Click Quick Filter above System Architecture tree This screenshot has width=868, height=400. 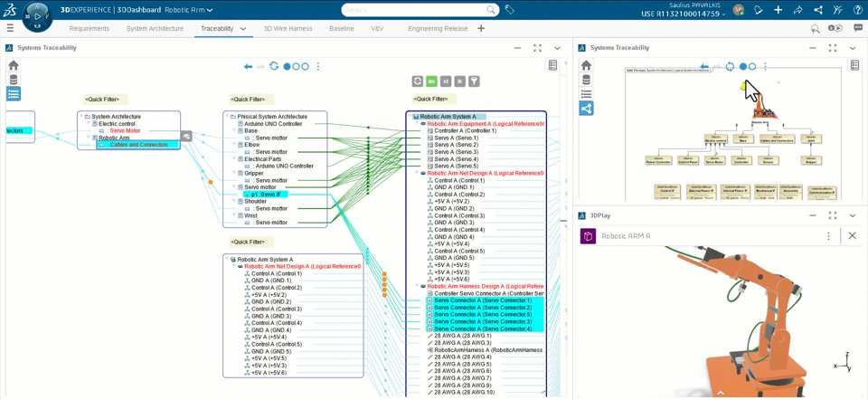pos(105,100)
